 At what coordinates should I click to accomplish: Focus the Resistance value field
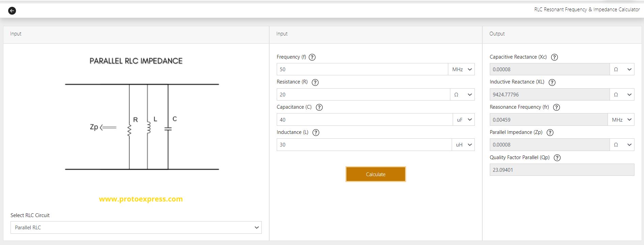tap(363, 95)
